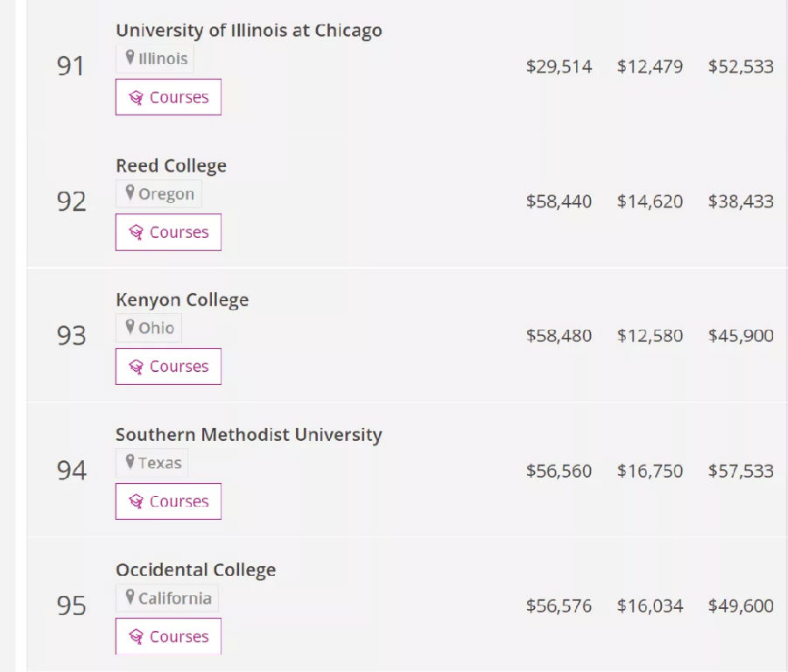Click graduation cap icon under Reed College
The width and height of the screenshot is (788, 672).
tap(136, 233)
